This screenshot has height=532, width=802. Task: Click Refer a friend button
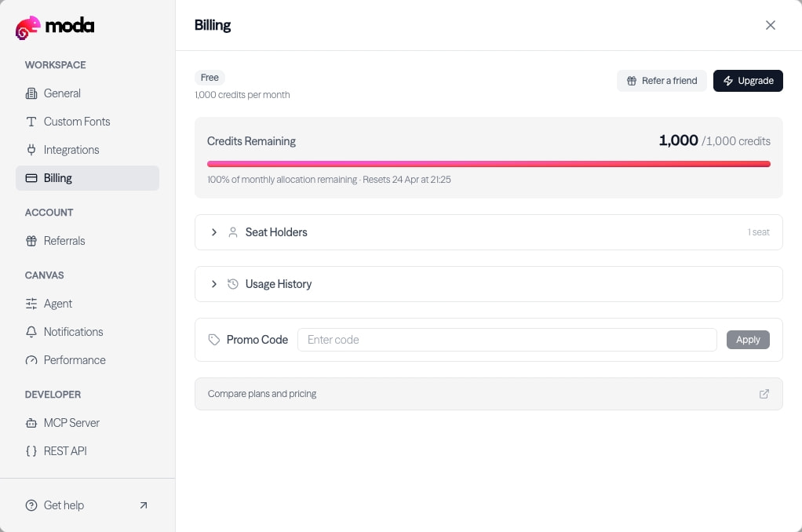[662, 81]
